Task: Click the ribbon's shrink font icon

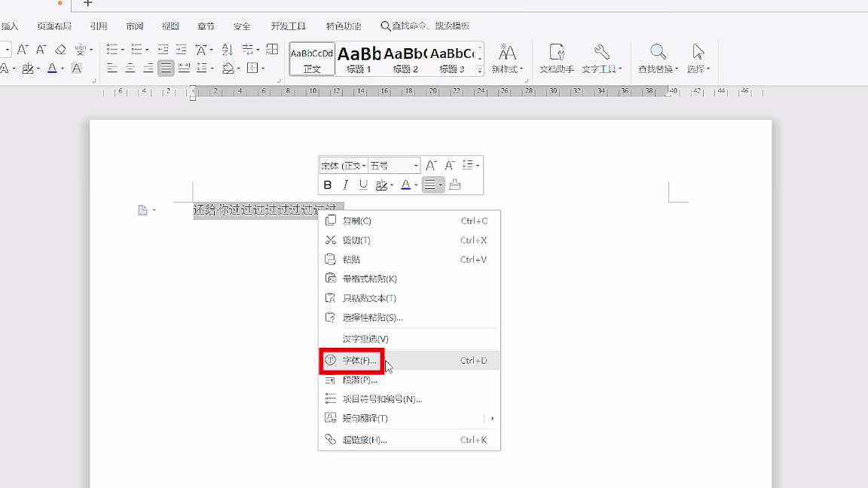Action: [x=41, y=49]
